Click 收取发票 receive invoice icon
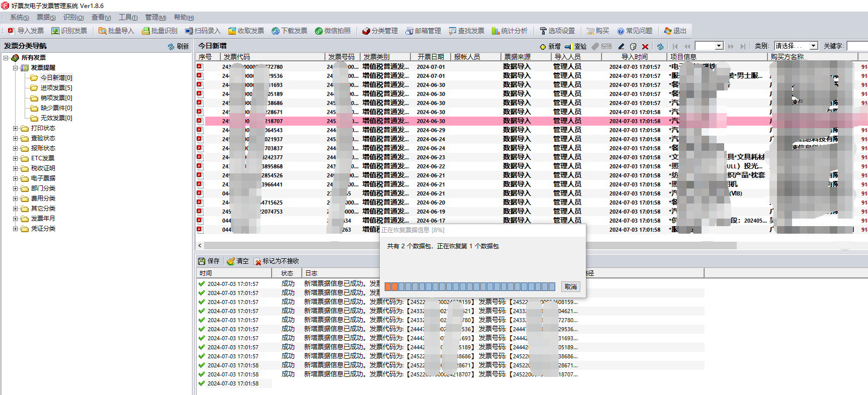 pos(246,31)
